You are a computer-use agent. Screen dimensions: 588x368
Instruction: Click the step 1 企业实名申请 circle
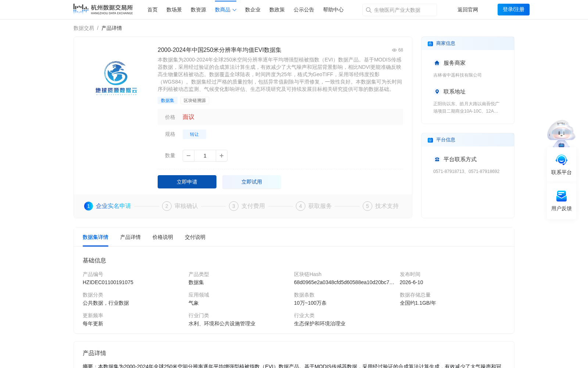[89, 206]
